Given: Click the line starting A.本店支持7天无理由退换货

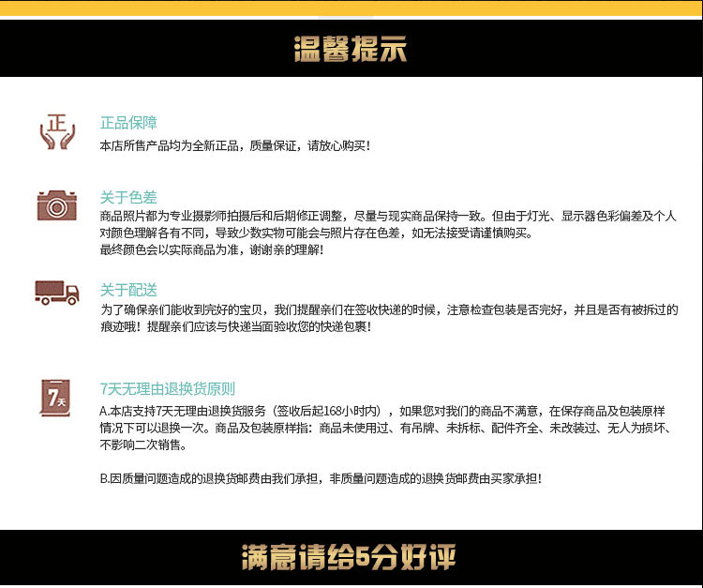Looking at the screenshot, I should pos(382,412).
